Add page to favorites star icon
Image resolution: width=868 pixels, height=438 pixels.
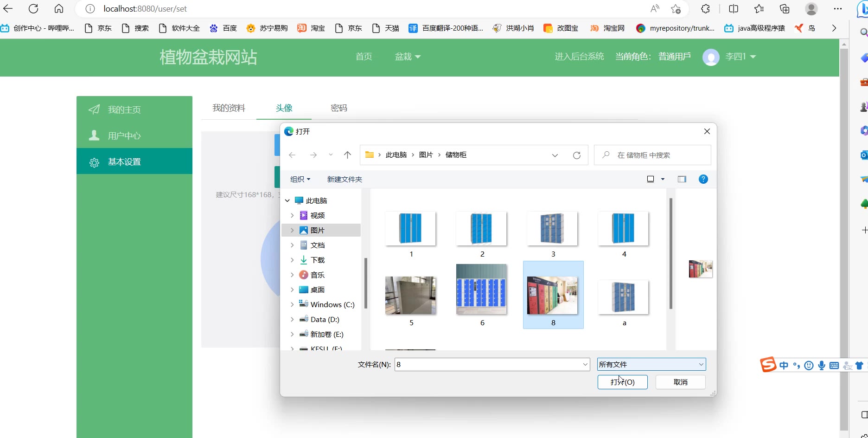[x=676, y=9]
